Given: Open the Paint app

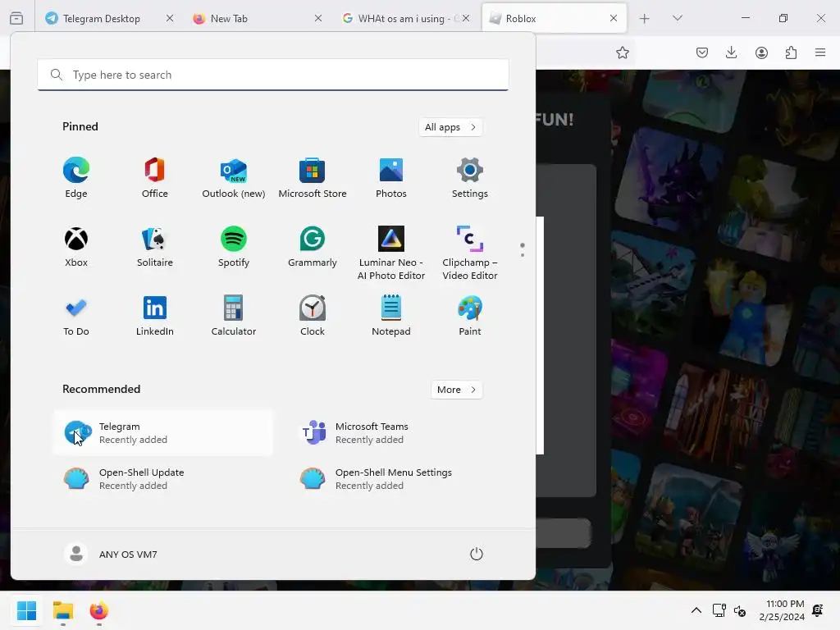Looking at the screenshot, I should 470,316.
